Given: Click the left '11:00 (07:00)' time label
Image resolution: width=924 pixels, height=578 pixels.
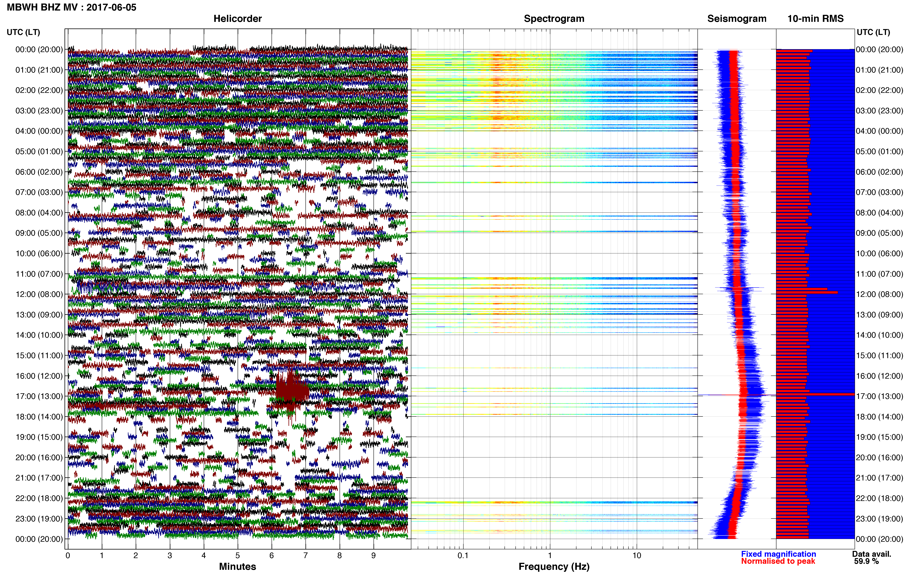Looking at the screenshot, I should coord(39,274).
